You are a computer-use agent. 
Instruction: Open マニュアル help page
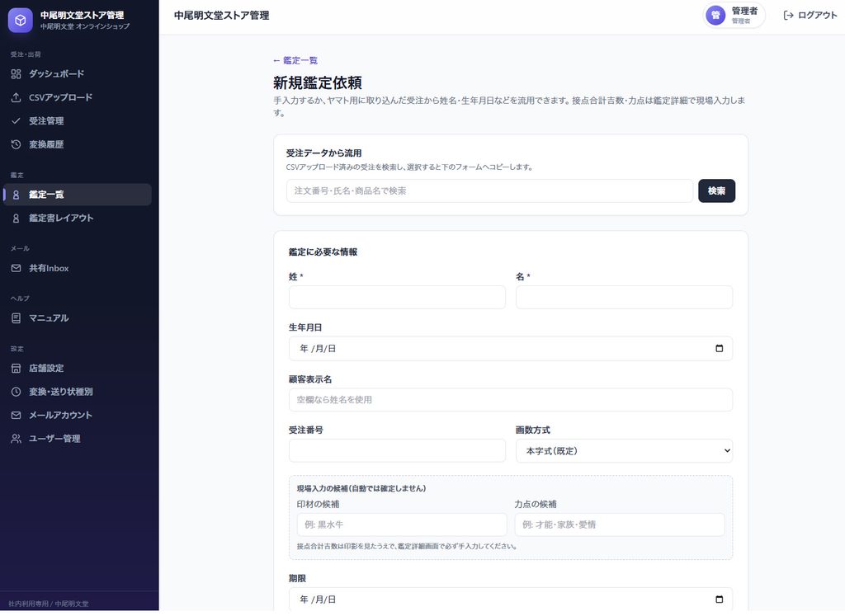pyautogui.click(x=78, y=318)
